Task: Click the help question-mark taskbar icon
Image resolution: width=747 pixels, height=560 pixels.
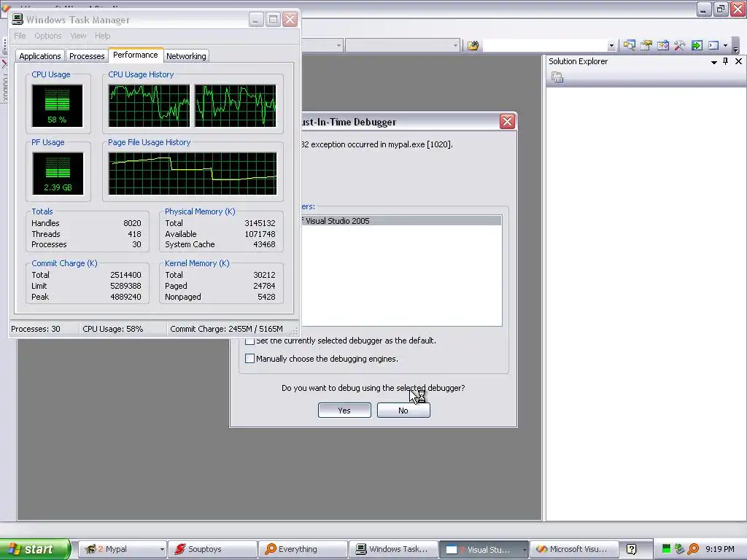Action: click(631, 549)
